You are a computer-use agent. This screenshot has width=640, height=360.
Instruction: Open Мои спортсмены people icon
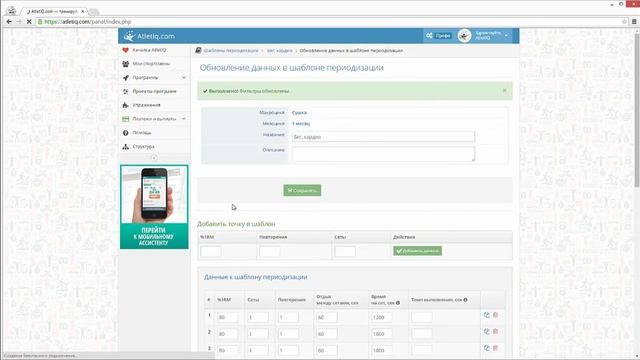(x=126, y=64)
